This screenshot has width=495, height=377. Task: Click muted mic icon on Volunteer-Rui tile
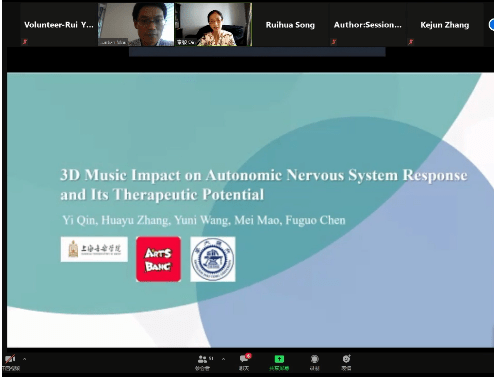click(x=25, y=42)
